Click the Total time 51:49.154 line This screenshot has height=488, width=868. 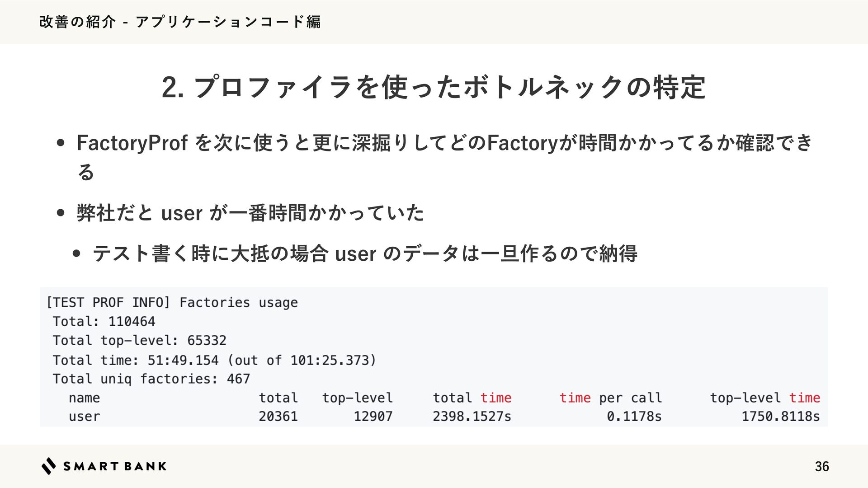pos(214,360)
